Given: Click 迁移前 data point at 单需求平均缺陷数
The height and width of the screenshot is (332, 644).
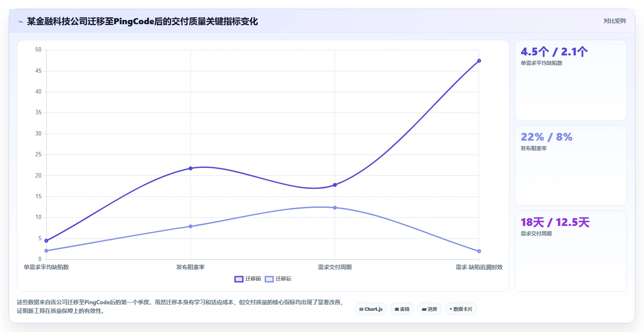Looking at the screenshot, I should pyautogui.click(x=46, y=241).
